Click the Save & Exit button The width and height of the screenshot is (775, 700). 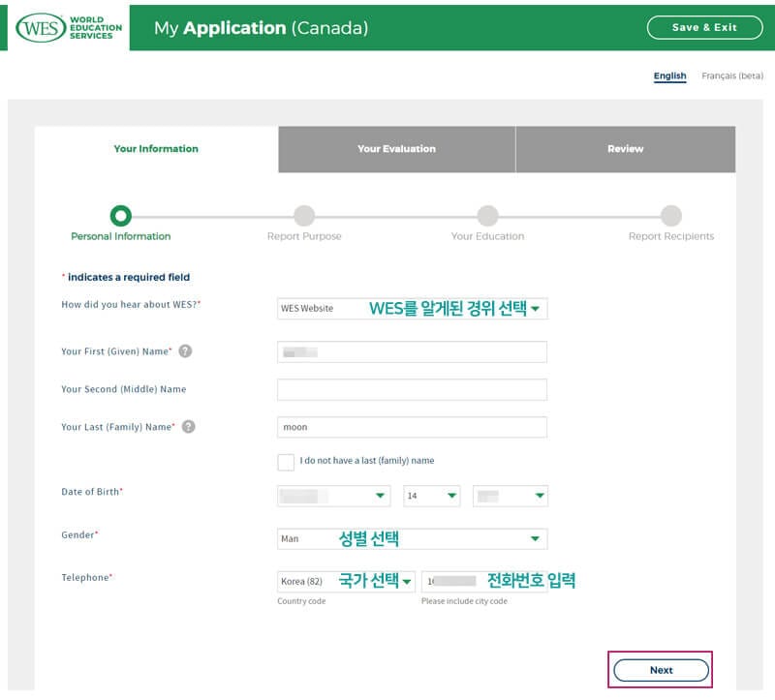704,27
